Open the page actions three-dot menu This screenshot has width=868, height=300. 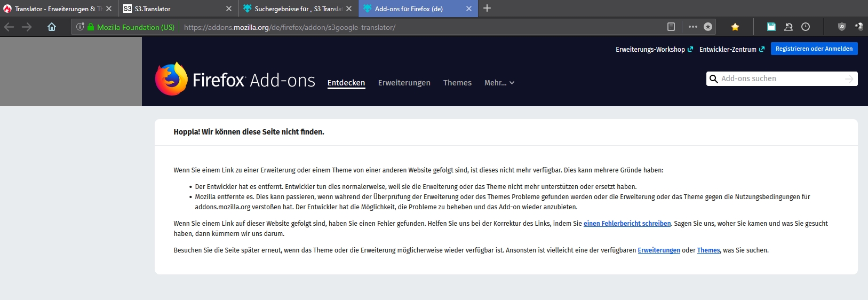[692, 27]
